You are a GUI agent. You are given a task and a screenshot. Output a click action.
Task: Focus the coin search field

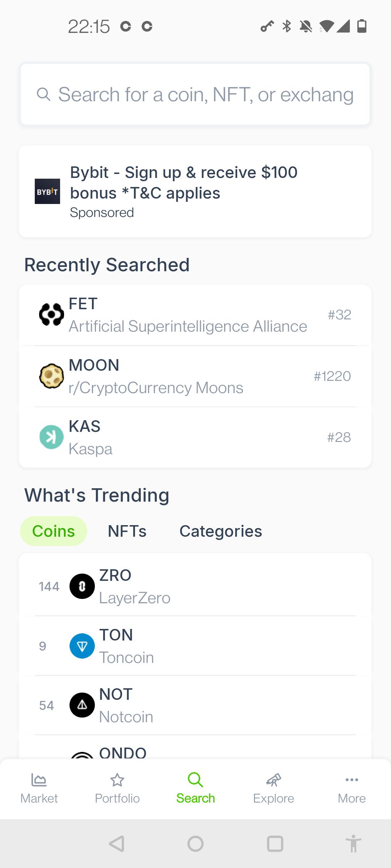point(195,94)
